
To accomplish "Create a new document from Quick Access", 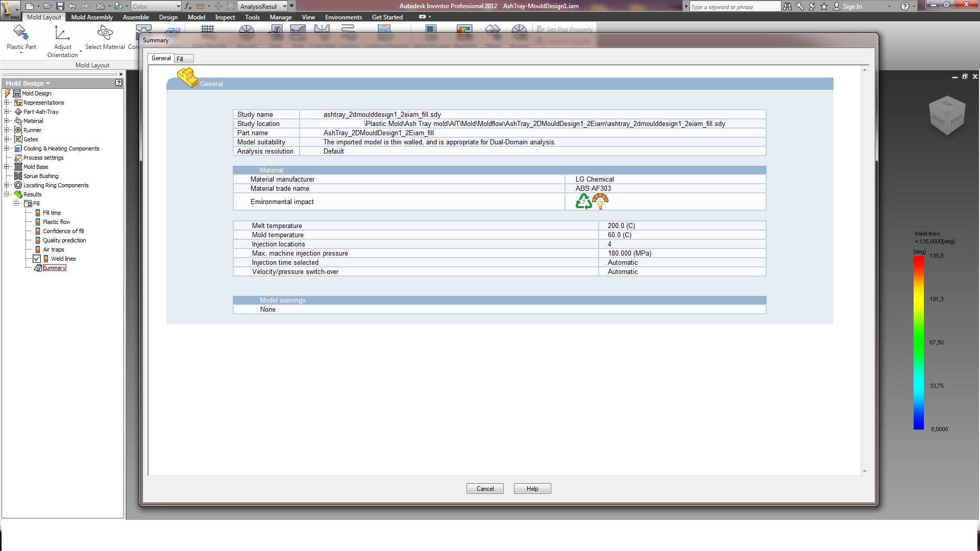I will (x=30, y=6).
